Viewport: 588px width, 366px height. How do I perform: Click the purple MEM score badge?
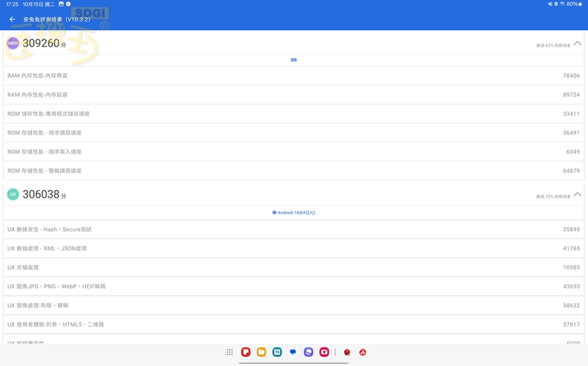tap(13, 43)
